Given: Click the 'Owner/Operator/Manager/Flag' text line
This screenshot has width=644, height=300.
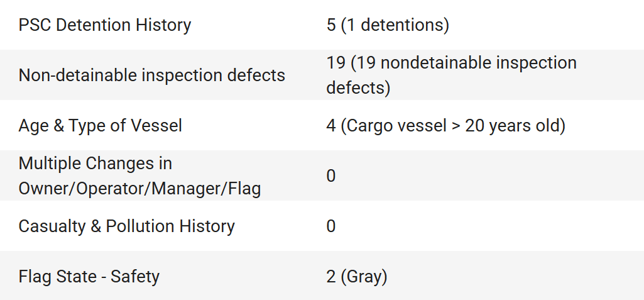Looking at the screenshot, I should 139,189.
